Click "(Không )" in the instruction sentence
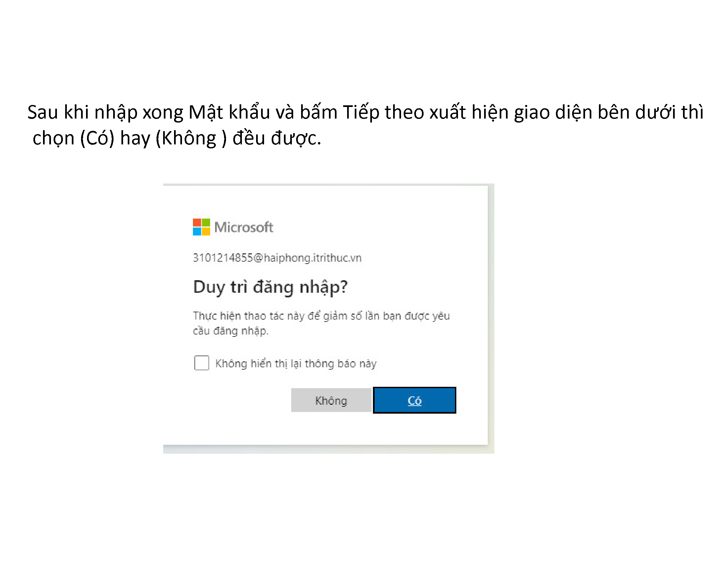Image resolution: width=728 pixels, height=563 pixels. click(191, 138)
